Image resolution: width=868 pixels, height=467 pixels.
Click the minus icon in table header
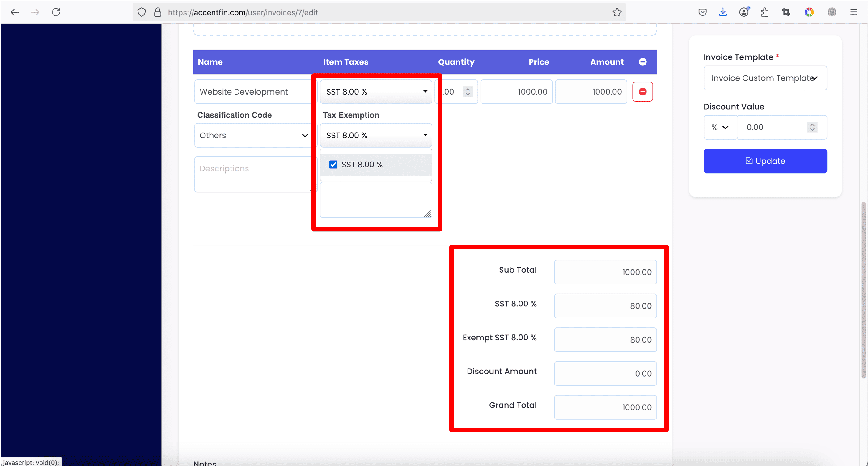click(642, 61)
